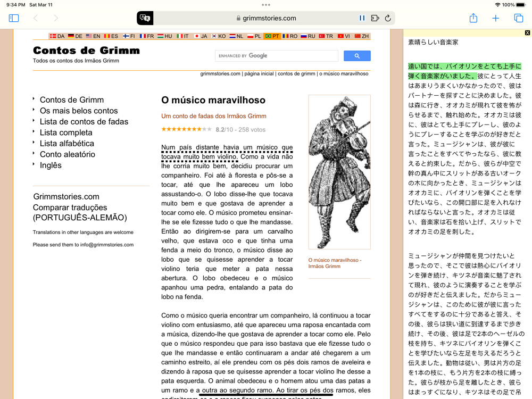Image resolution: width=532 pixels, height=399 pixels.
Task: Switch language to HU Hungarian flag
Action: tap(164, 36)
